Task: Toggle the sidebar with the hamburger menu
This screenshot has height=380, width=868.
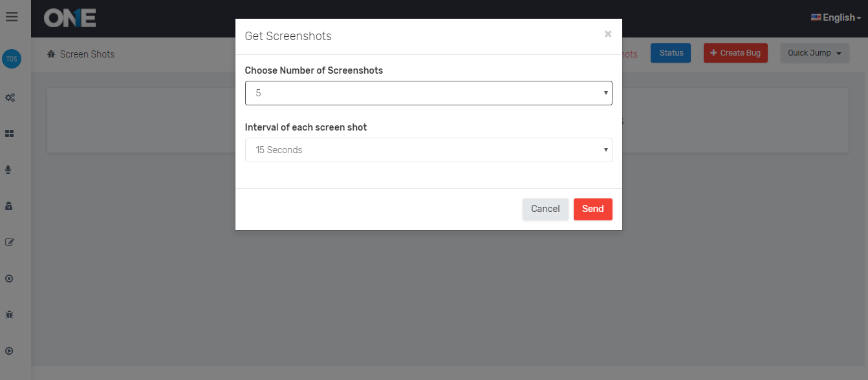Action: 12,17
